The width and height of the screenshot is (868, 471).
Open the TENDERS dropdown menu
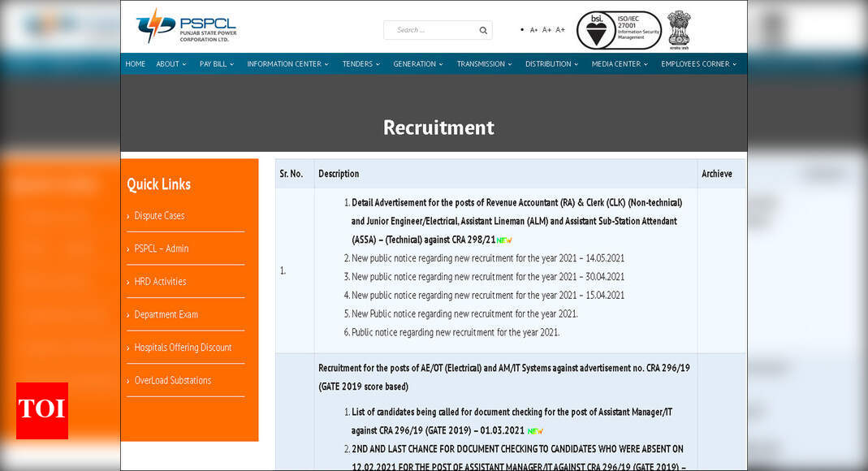coord(361,64)
